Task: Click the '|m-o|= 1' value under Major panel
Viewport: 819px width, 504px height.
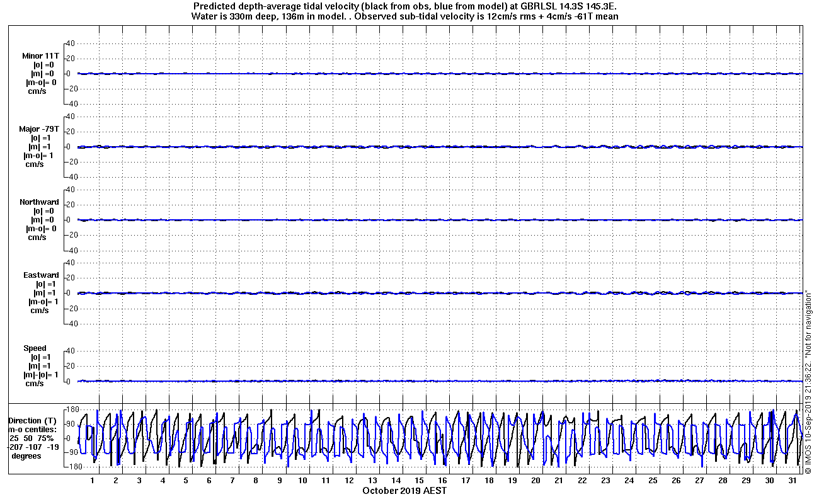Action: 39,156
